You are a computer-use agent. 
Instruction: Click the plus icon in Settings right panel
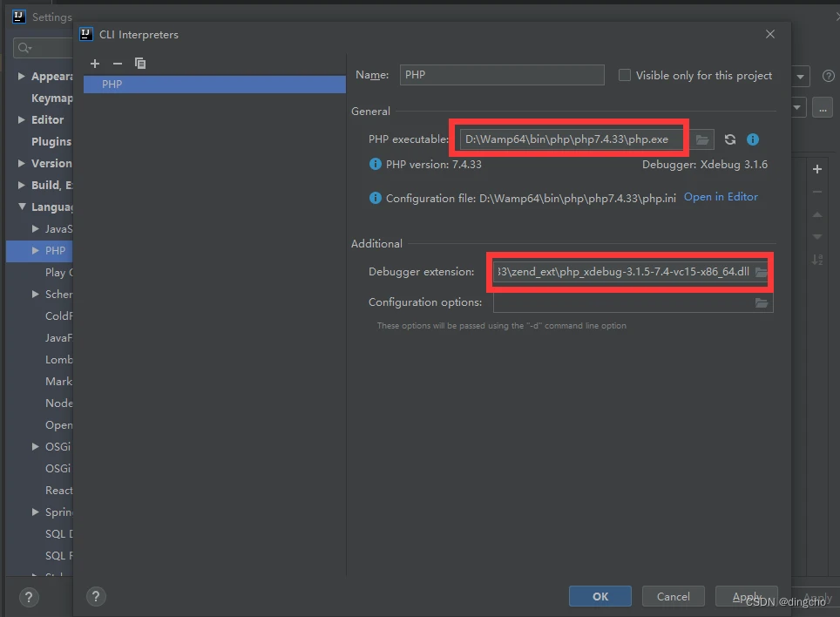click(817, 169)
